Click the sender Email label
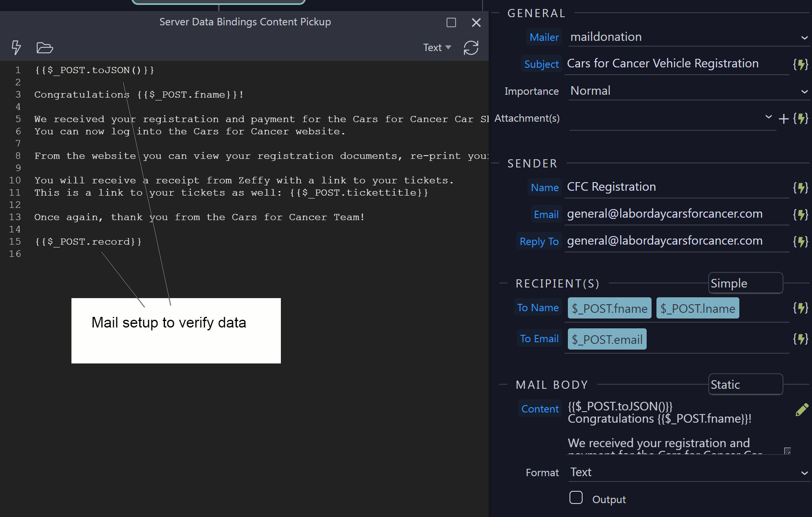812x517 pixels. pyautogui.click(x=546, y=214)
